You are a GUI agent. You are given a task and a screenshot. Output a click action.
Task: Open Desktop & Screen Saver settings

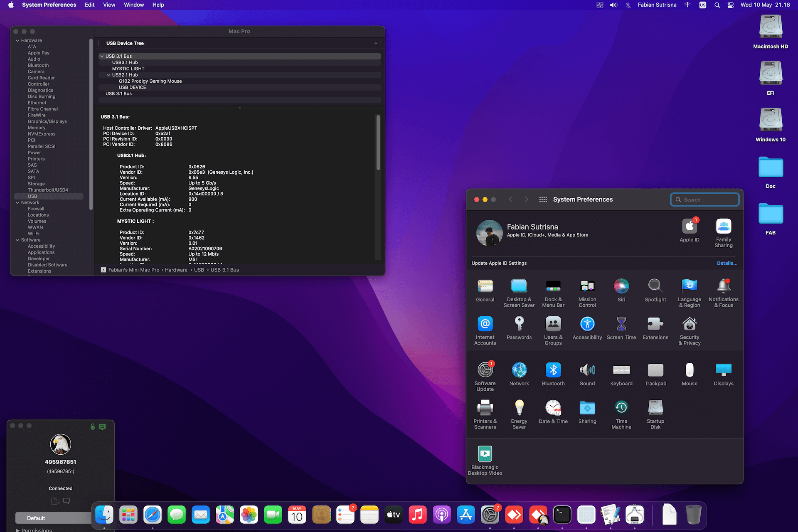point(519,293)
